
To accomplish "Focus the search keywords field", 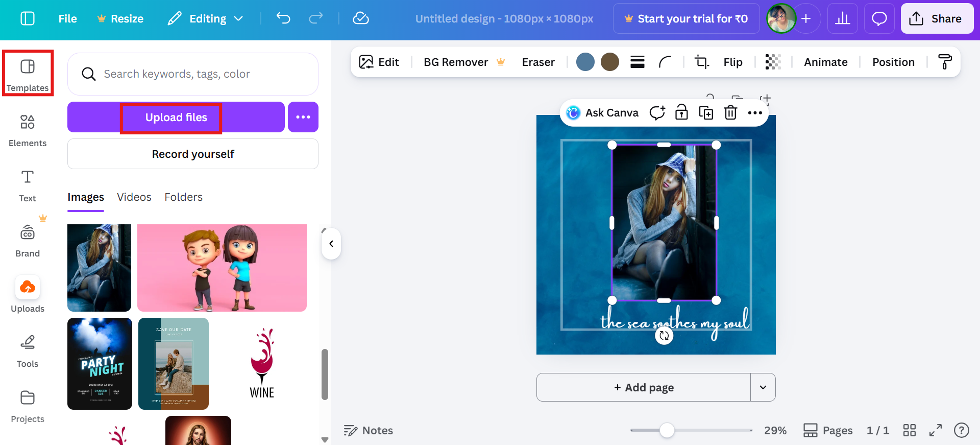I will point(193,74).
